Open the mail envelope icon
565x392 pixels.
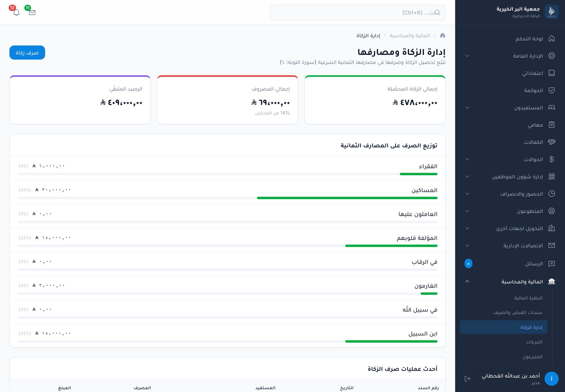[x=32, y=12]
